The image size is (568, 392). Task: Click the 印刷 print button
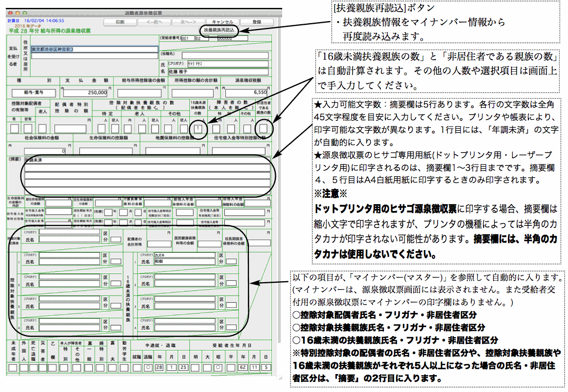(120, 22)
